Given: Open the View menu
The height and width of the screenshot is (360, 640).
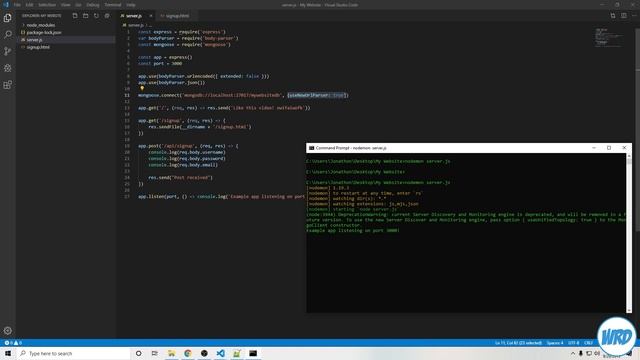Looking at the screenshot, I should coord(66,5).
